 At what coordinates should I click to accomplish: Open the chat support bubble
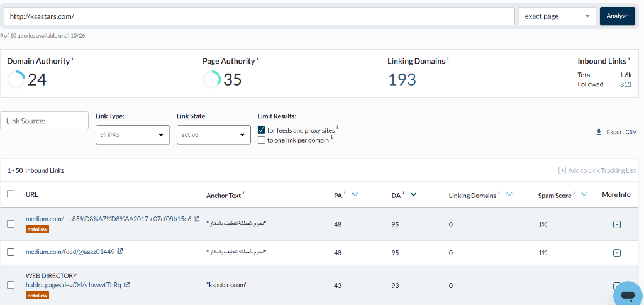[628, 294]
